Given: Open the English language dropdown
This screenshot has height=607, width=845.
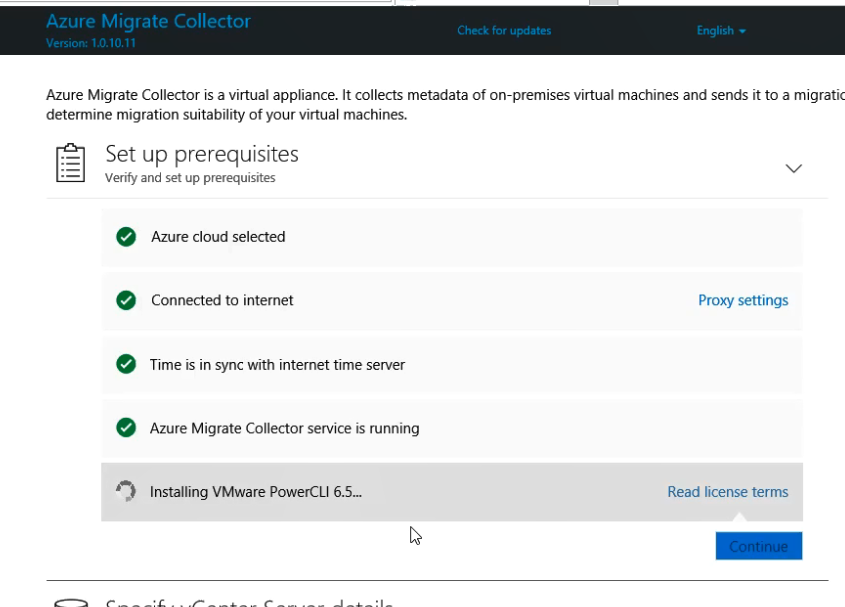Looking at the screenshot, I should pos(721,31).
